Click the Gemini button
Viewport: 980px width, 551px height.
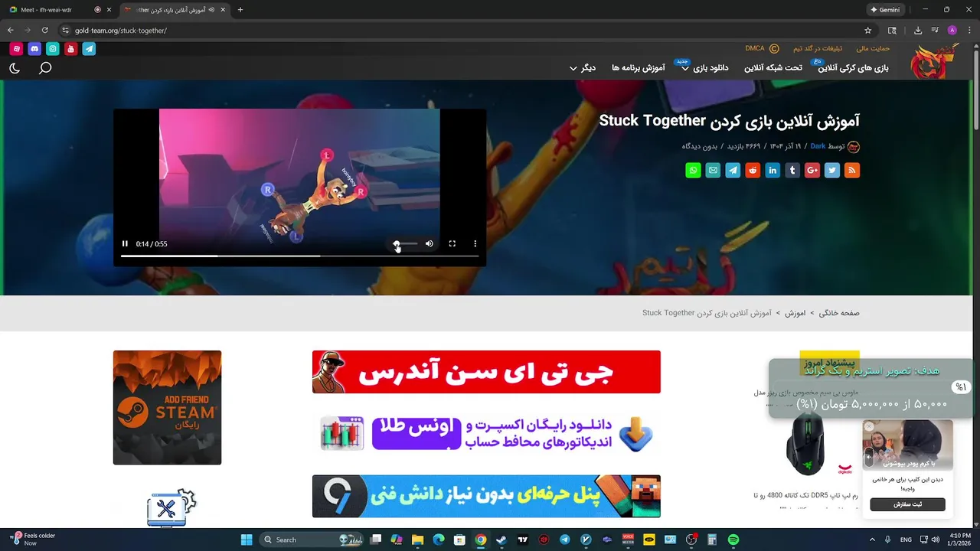[885, 10]
